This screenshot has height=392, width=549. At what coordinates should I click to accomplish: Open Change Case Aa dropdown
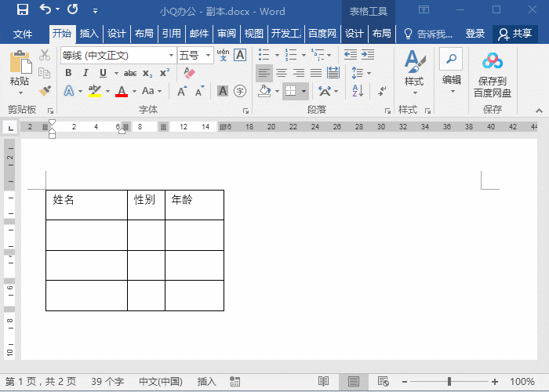pos(152,91)
